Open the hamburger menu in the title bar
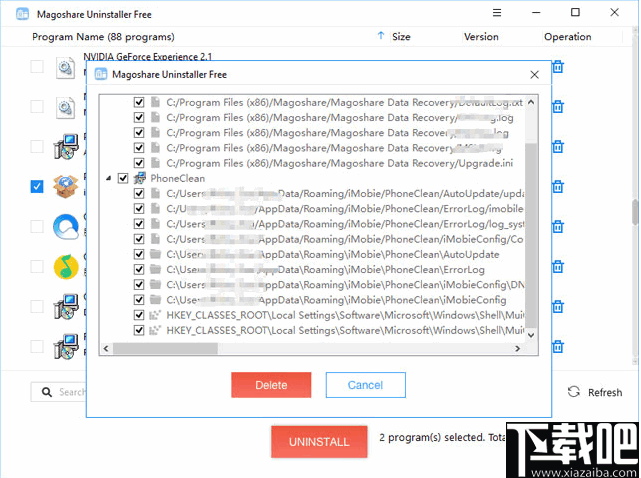 [497, 13]
